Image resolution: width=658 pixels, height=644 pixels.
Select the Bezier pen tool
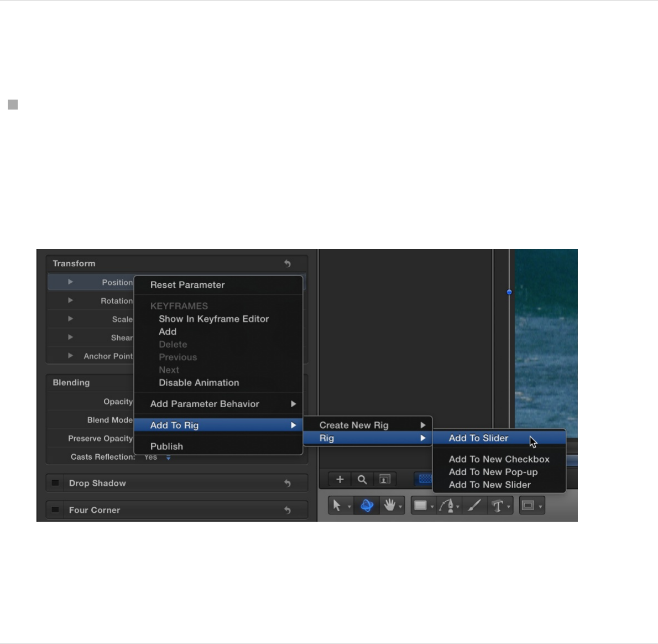pyautogui.click(x=447, y=506)
